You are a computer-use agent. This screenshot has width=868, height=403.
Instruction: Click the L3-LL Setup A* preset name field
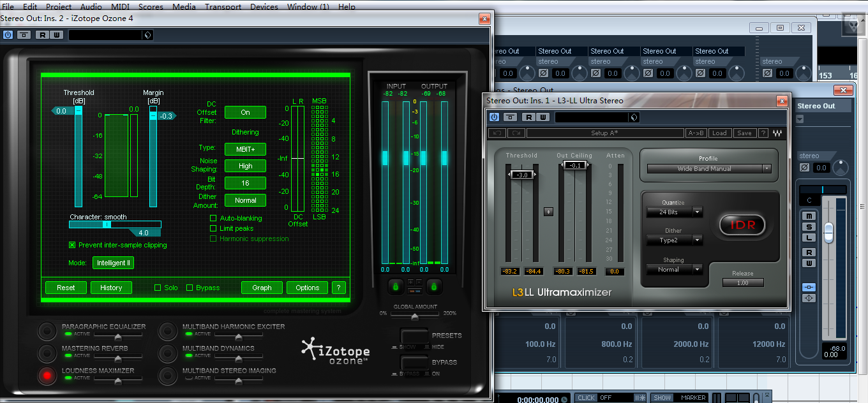tap(605, 133)
